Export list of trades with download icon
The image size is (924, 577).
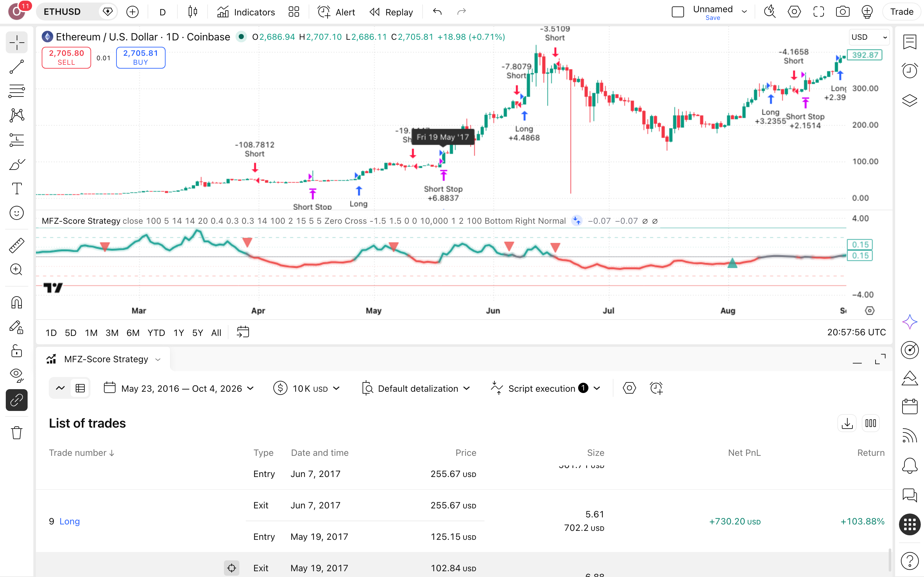coord(847,423)
